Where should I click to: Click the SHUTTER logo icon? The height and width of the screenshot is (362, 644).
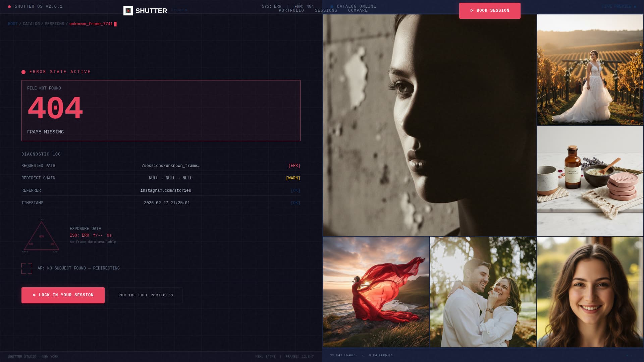[x=128, y=11]
